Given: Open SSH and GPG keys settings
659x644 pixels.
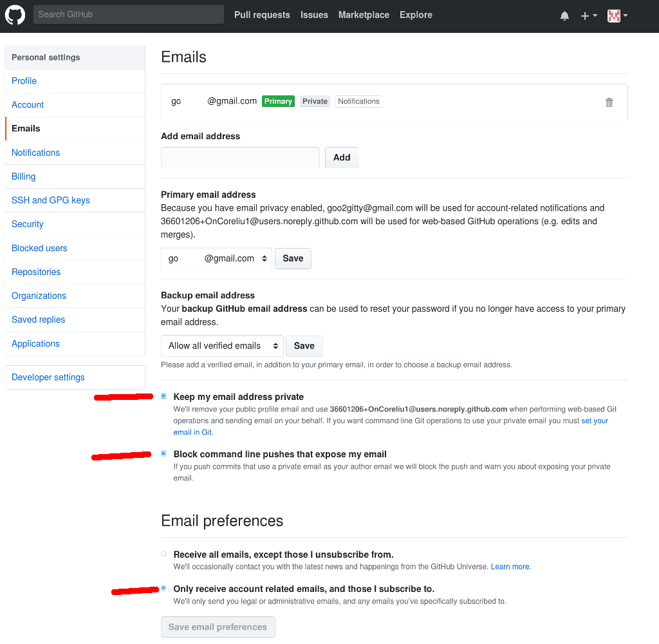Looking at the screenshot, I should click(51, 200).
